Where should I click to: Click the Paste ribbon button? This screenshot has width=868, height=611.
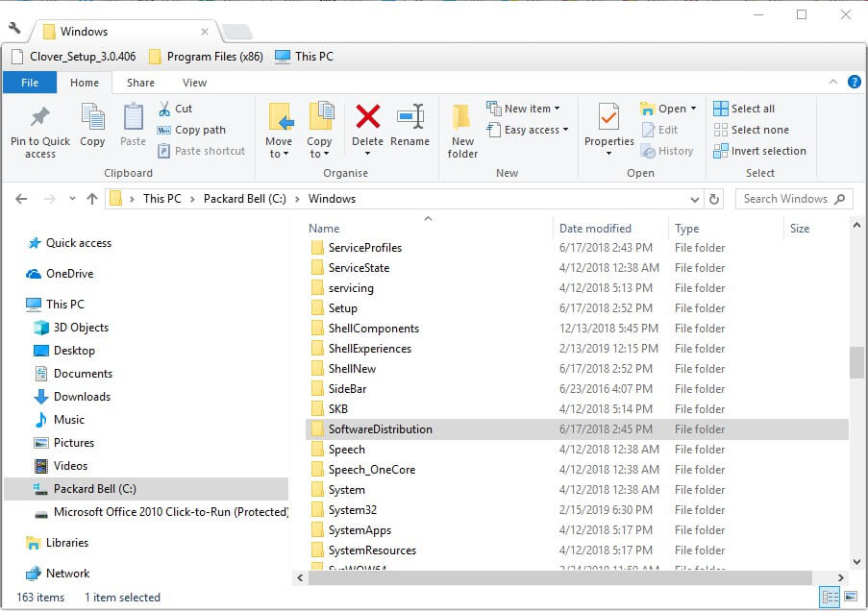pos(133,125)
